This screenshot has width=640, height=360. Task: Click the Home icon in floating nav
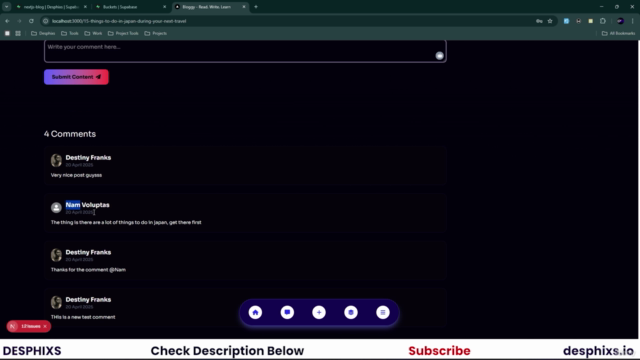point(255,312)
